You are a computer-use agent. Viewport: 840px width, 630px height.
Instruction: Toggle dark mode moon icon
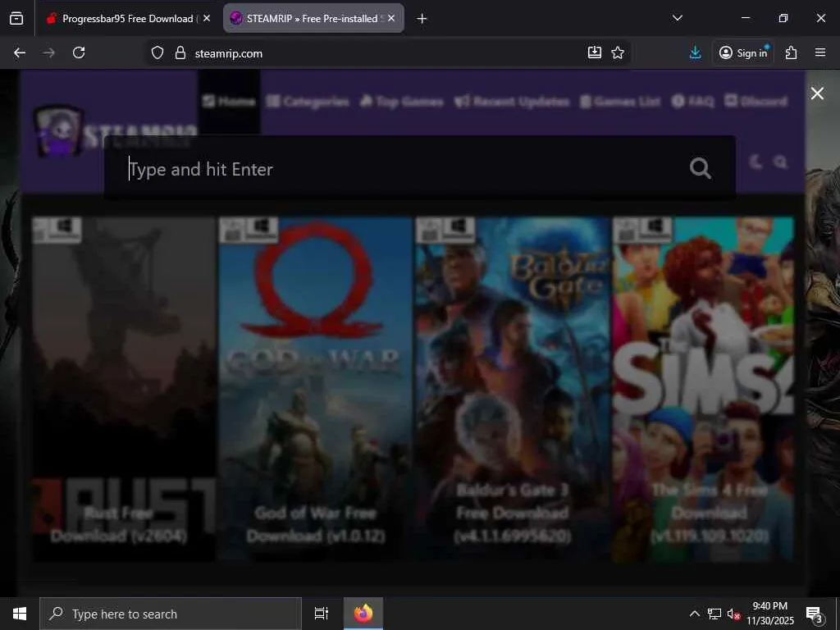[x=756, y=162]
